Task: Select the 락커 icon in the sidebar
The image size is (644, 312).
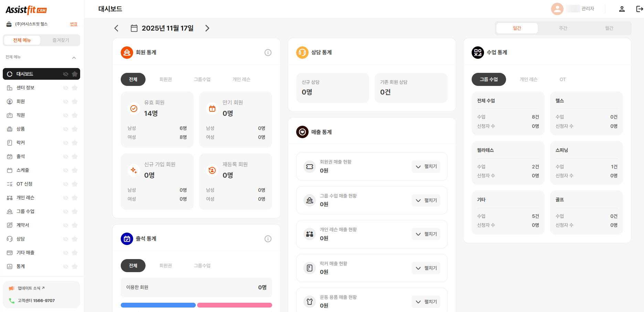Action: (10, 143)
